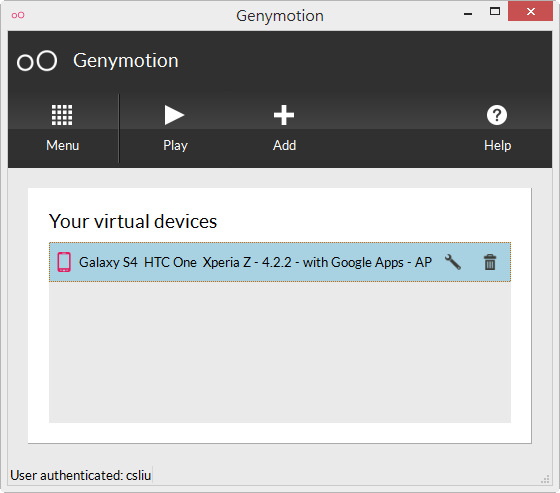Start the selected device with Play
Viewport: 560px width, 493px height.
click(x=174, y=115)
